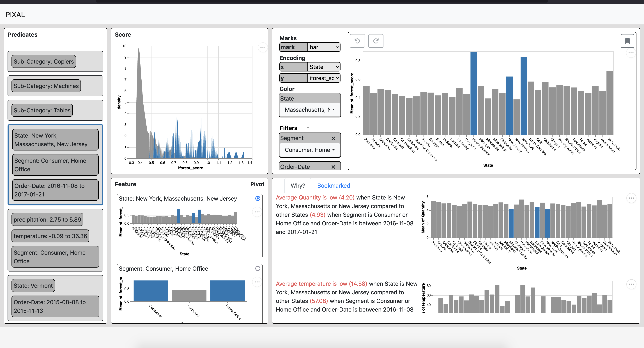The width and height of the screenshot is (644, 348).
Task: Open Score chart ellipsis menu
Action: click(263, 47)
